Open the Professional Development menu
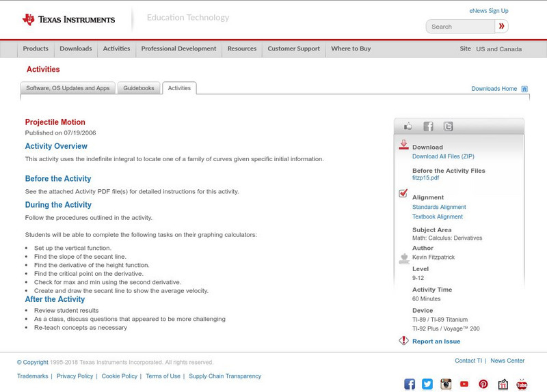 point(178,48)
